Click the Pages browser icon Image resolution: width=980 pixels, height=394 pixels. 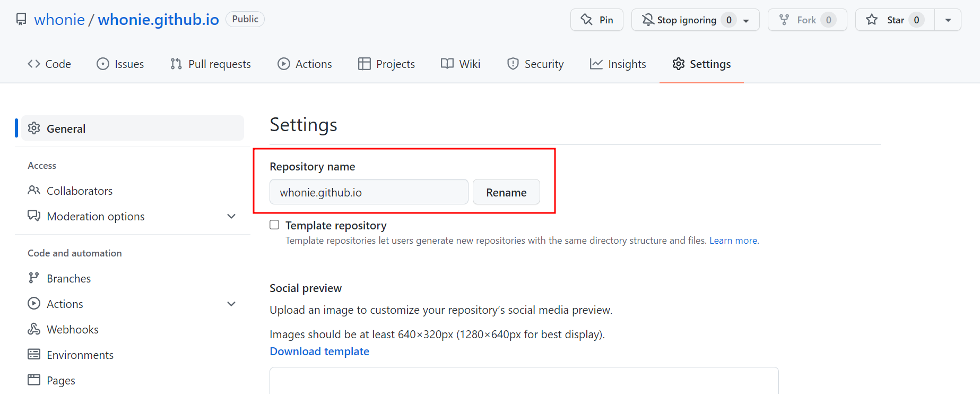(x=34, y=380)
